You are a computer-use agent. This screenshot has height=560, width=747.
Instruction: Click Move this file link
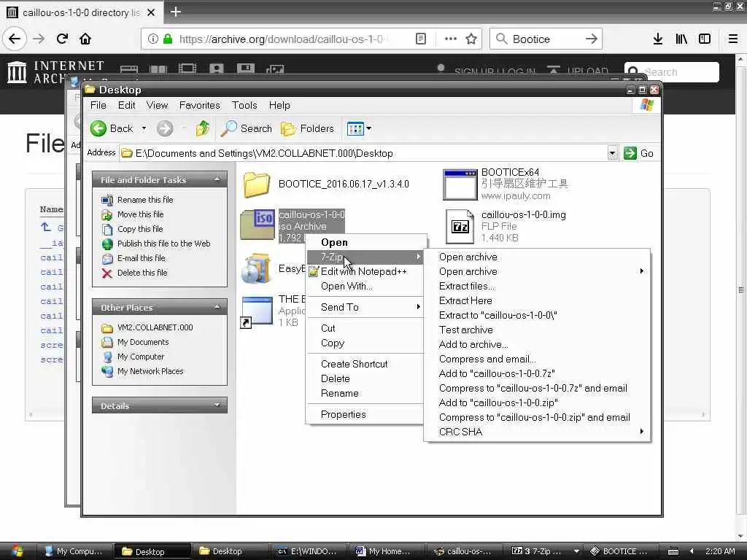click(x=141, y=214)
